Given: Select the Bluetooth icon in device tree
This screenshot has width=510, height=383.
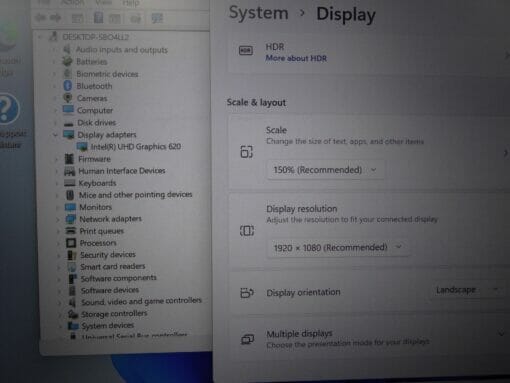Looking at the screenshot, I should point(68,86).
